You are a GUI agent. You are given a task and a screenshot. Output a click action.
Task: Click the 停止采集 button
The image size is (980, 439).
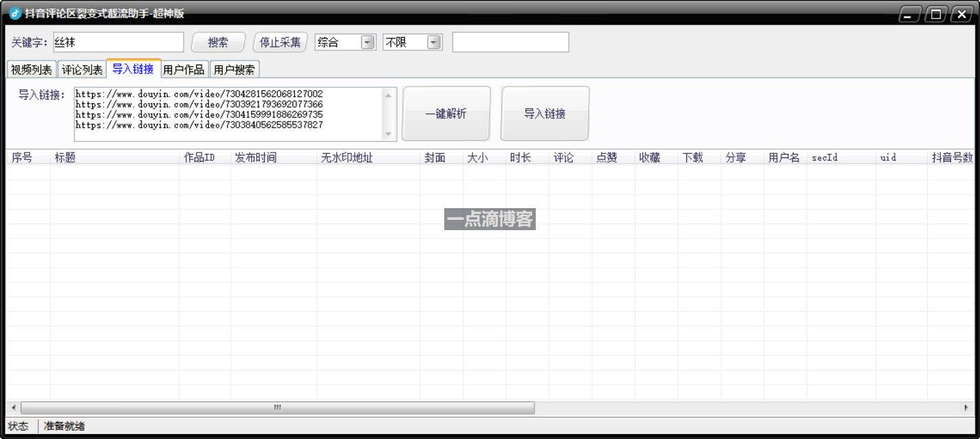click(x=280, y=43)
